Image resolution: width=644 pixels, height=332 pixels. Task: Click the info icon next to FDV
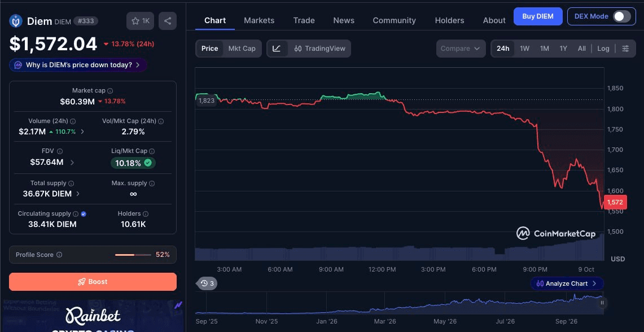(x=60, y=151)
